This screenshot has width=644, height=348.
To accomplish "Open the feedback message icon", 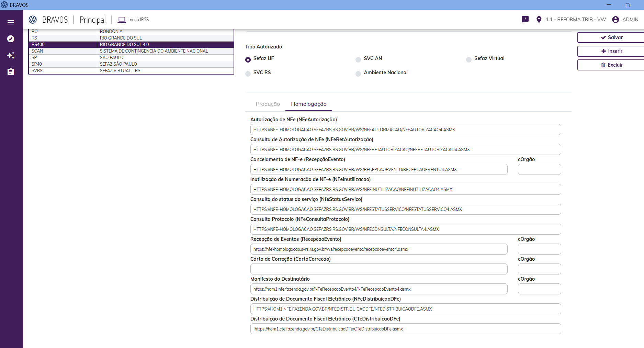I will point(525,20).
